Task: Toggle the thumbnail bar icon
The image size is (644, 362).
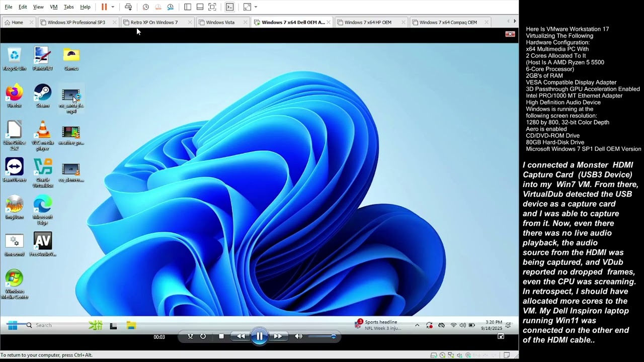Action: pyautogui.click(x=200, y=7)
